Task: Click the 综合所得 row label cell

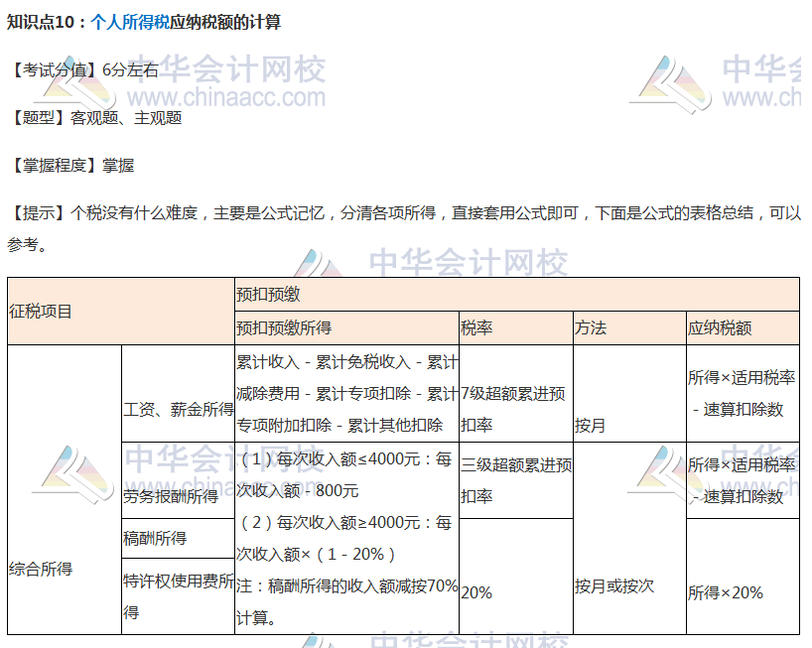Action: pos(65,489)
